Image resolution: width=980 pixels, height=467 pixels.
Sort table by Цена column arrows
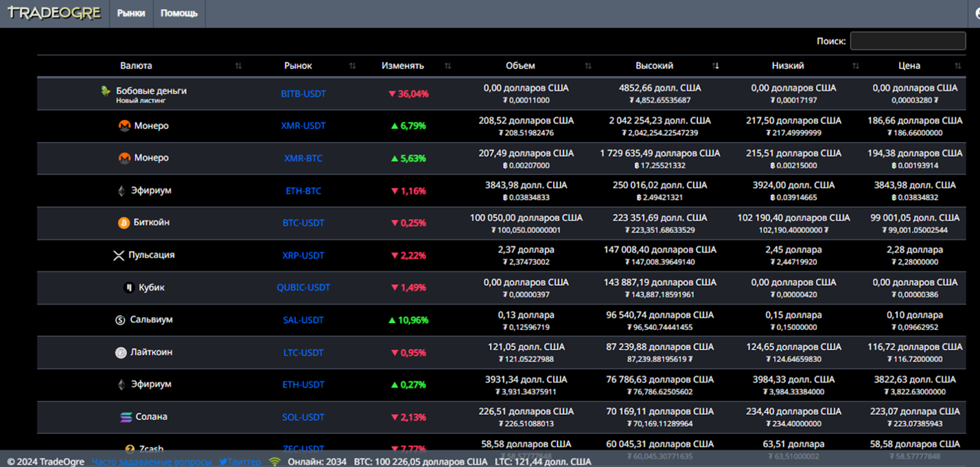(958, 65)
